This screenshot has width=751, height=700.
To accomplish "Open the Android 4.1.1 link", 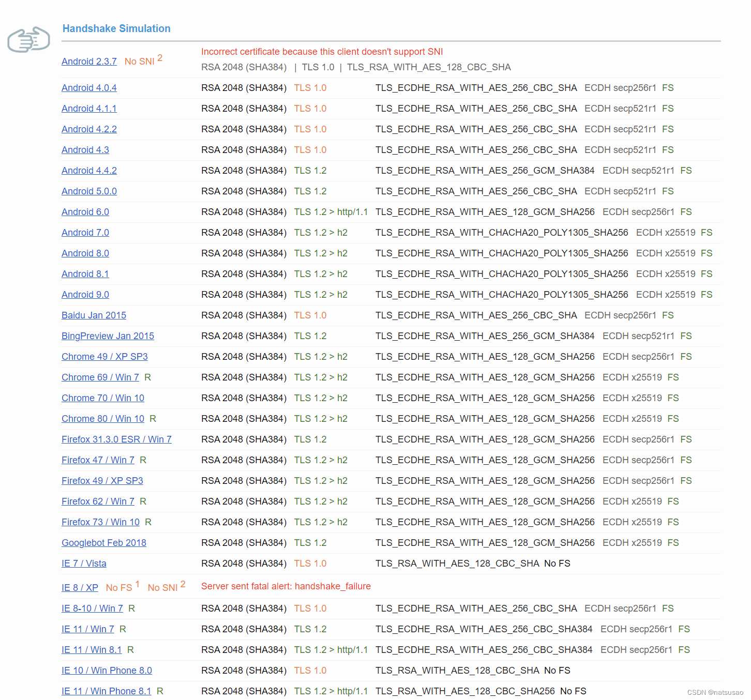I will click(x=89, y=109).
